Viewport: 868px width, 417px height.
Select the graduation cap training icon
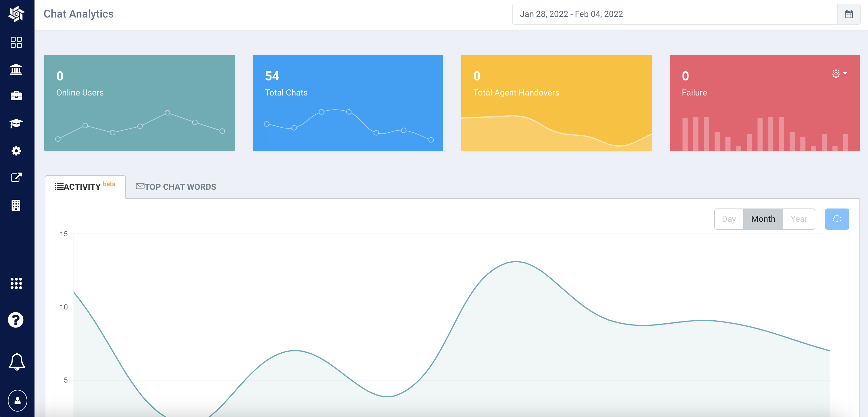[x=16, y=123]
